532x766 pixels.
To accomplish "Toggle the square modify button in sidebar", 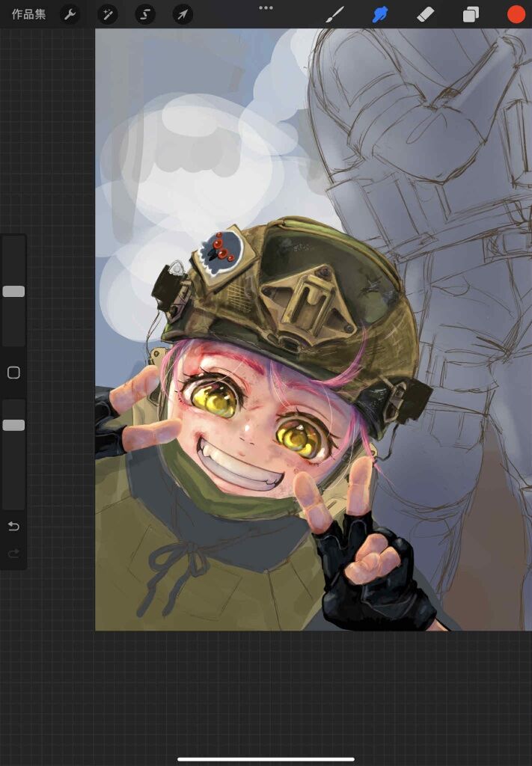I will click(13, 373).
